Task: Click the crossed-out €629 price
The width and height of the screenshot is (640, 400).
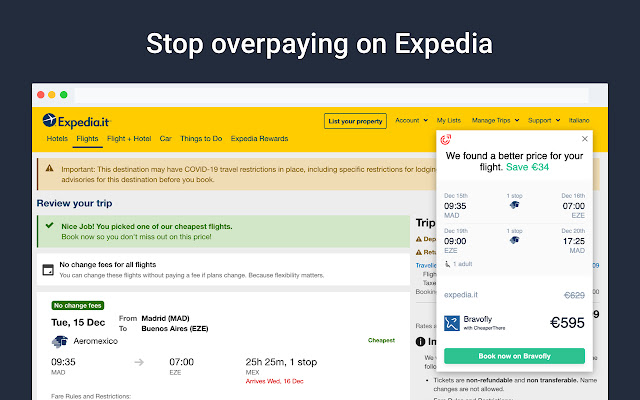Action: pos(574,295)
